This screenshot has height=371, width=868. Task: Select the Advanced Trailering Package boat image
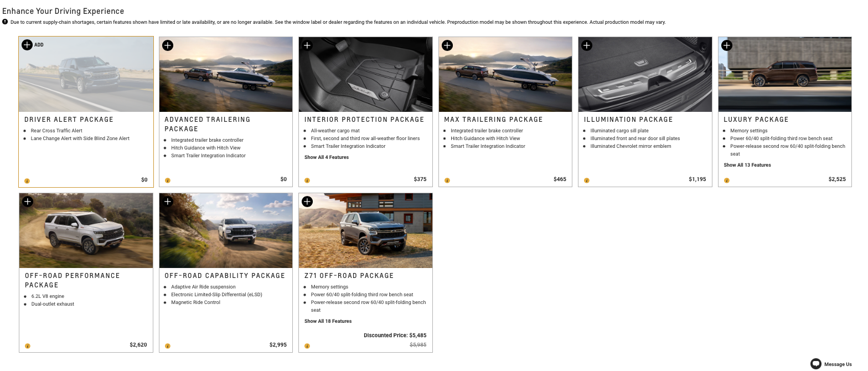226,74
